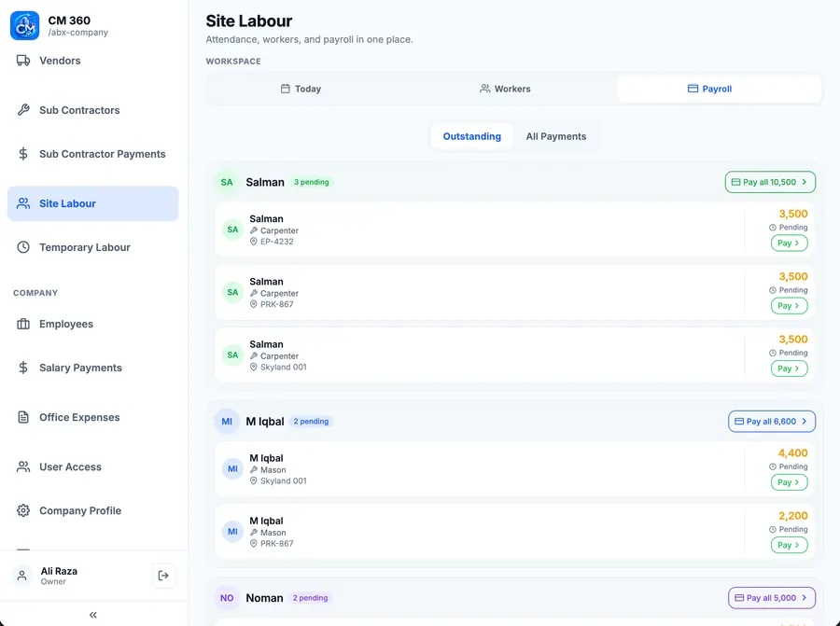The width and height of the screenshot is (840, 626).
Task: Click the User Access people icon
Action: [x=23, y=466]
